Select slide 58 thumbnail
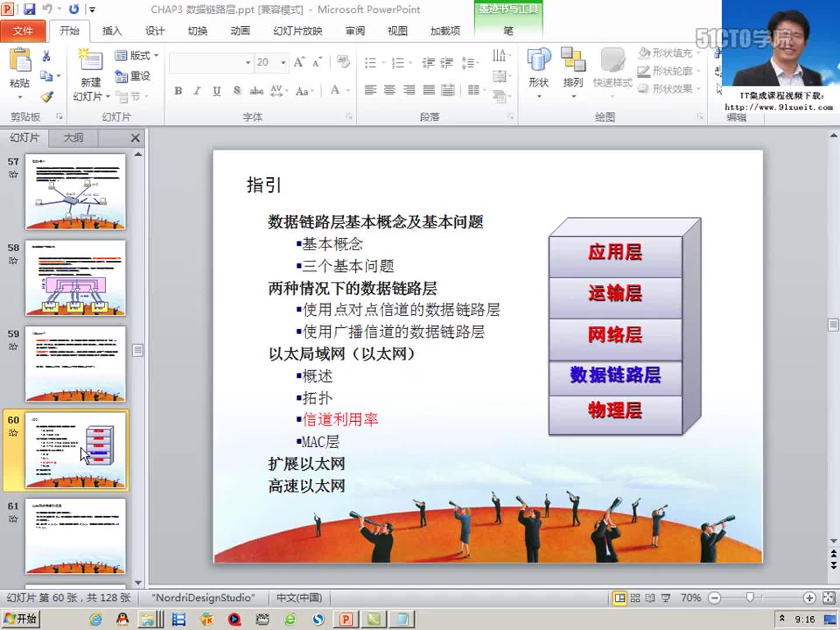 (x=75, y=278)
